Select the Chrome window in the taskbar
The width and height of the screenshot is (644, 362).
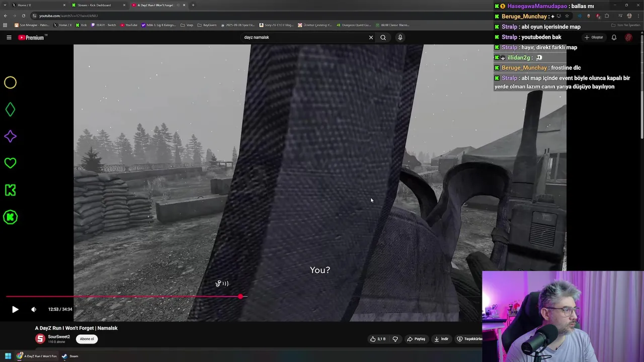click(x=37, y=356)
